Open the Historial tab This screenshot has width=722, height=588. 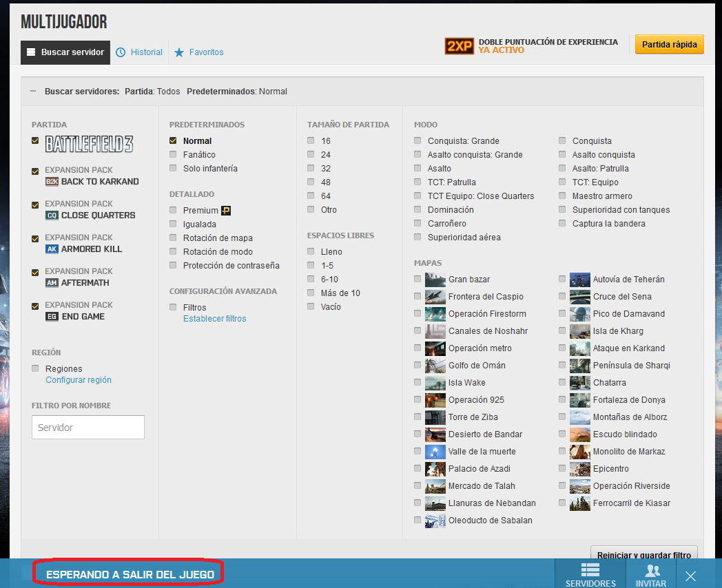click(x=139, y=52)
